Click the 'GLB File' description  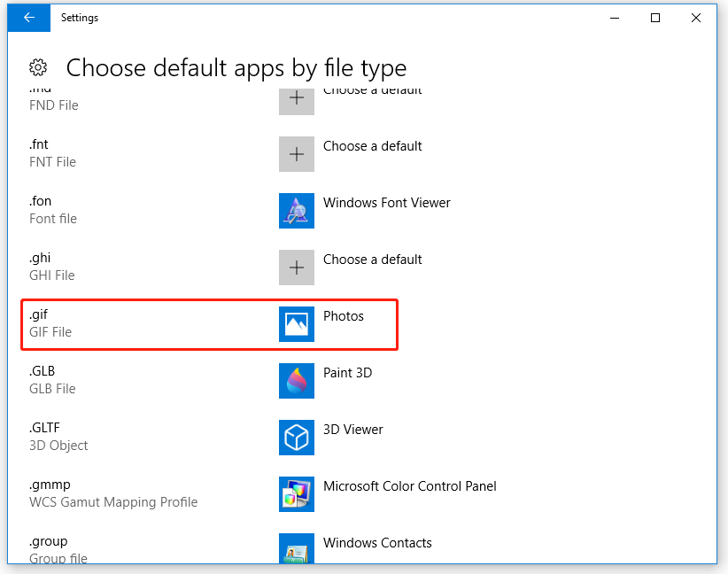coord(52,389)
